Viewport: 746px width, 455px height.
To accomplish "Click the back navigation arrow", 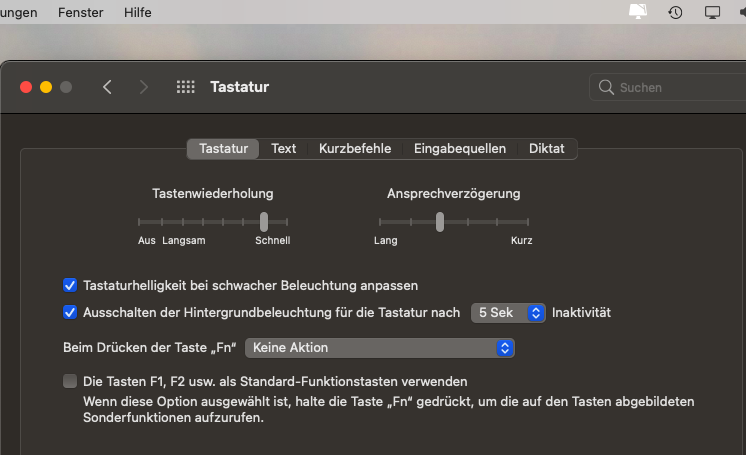I will 107,87.
